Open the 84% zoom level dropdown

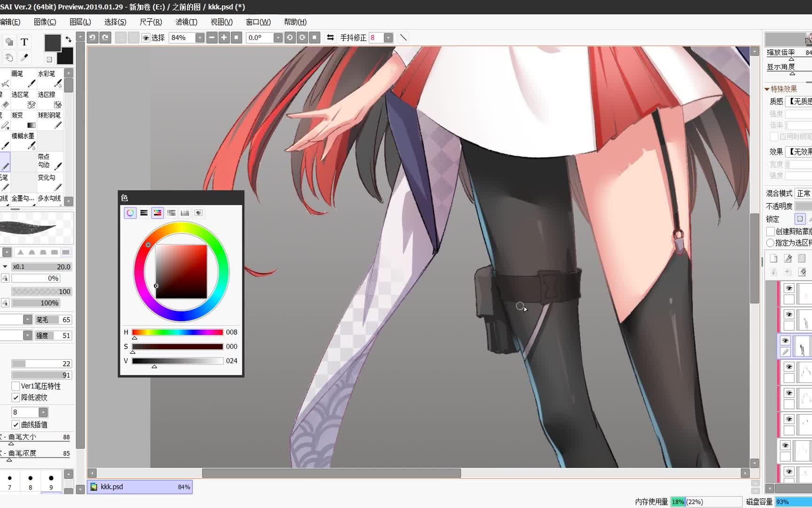pyautogui.click(x=200, y=38)
